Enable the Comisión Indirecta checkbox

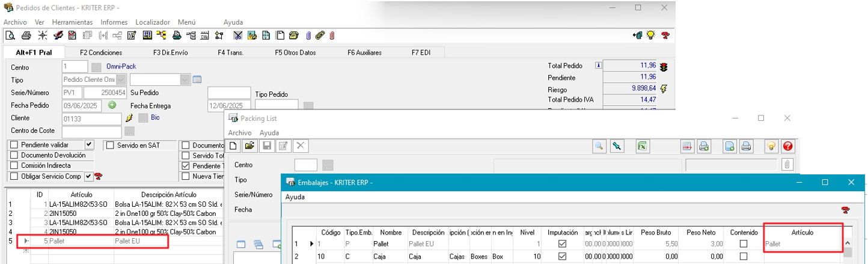[x=14, y=165]
